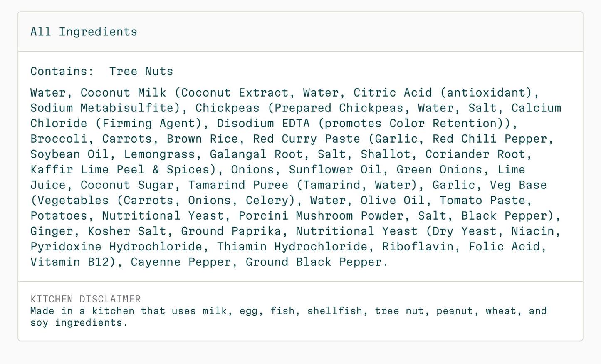Click the Tamarind Puree ingredient text
Image resolution: width=601 pixels, height=364 pixels.
point(238,185)
